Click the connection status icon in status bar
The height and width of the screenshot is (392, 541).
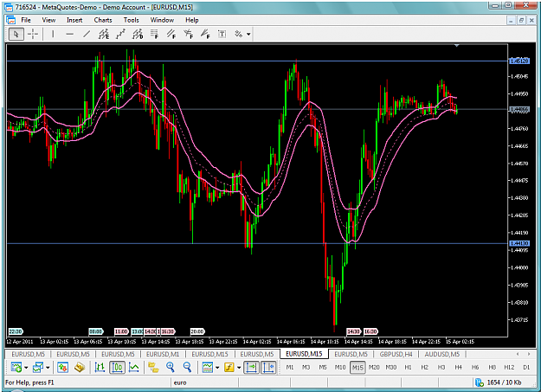tap(480, 382)
